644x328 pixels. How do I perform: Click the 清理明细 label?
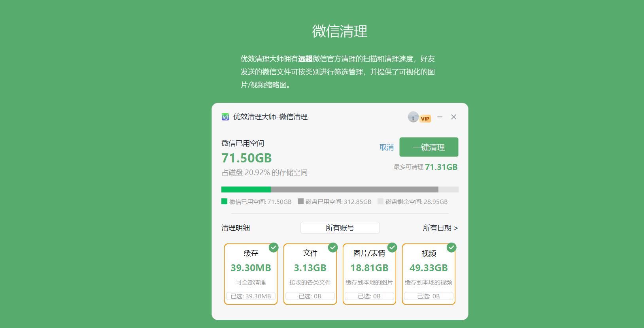[x=236, y=228]
